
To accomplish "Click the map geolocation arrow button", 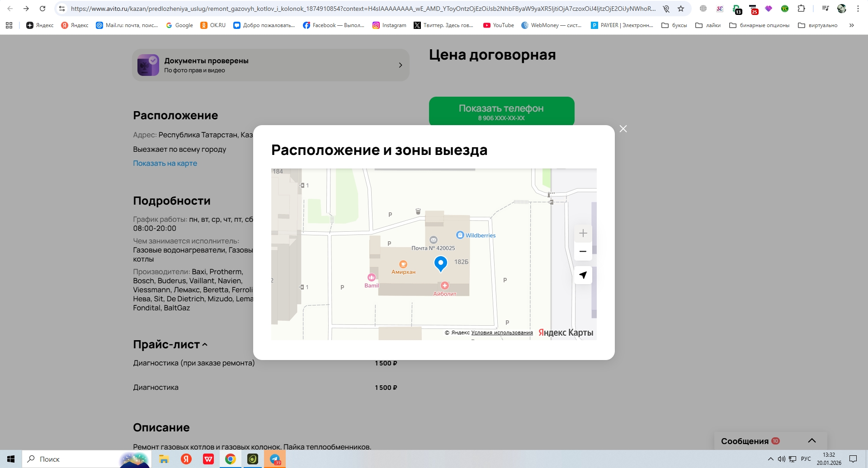I will 583,275.
